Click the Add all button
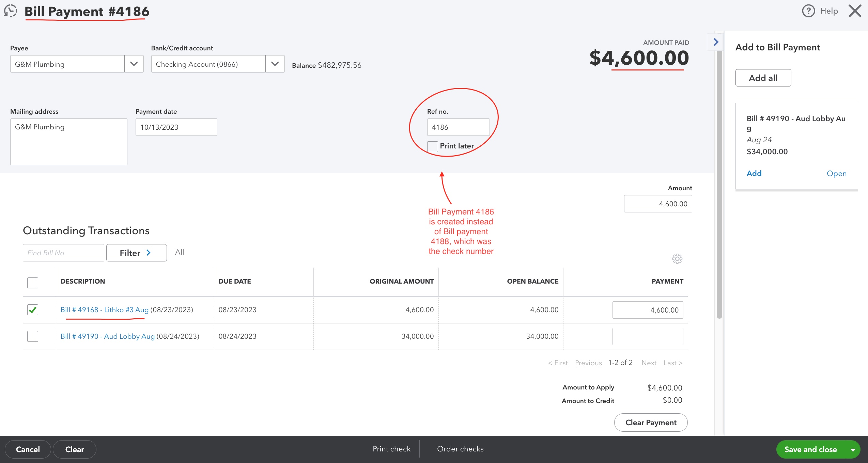 click(x=763, y=78)
